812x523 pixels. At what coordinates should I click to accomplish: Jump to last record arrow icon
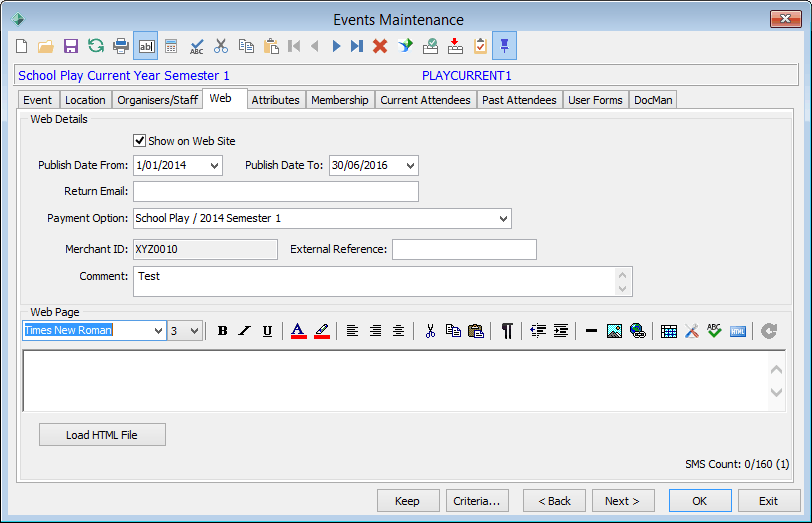click(356, 46)
